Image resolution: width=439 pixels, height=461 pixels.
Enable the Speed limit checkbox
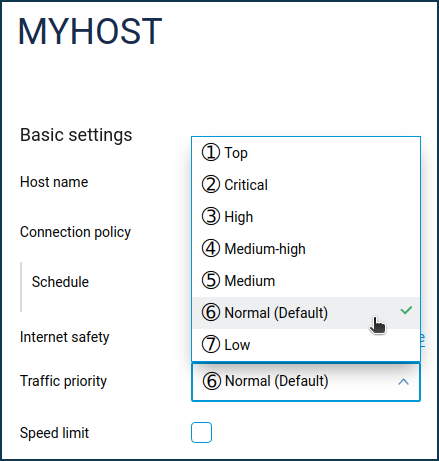point(201,432)
